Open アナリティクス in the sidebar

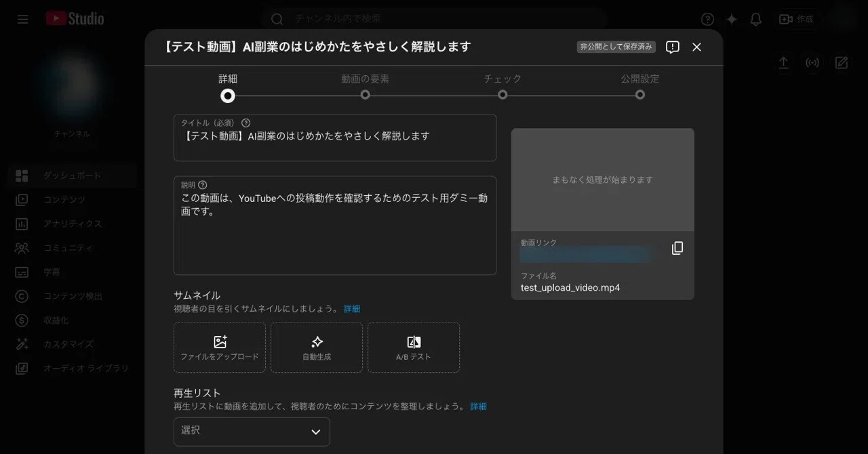(73, 224)
